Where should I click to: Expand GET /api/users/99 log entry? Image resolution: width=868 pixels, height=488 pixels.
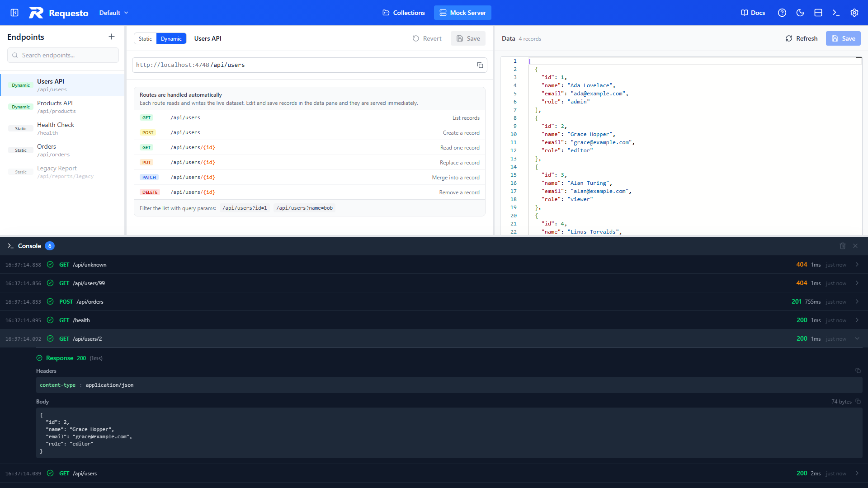tap(434, 283)
